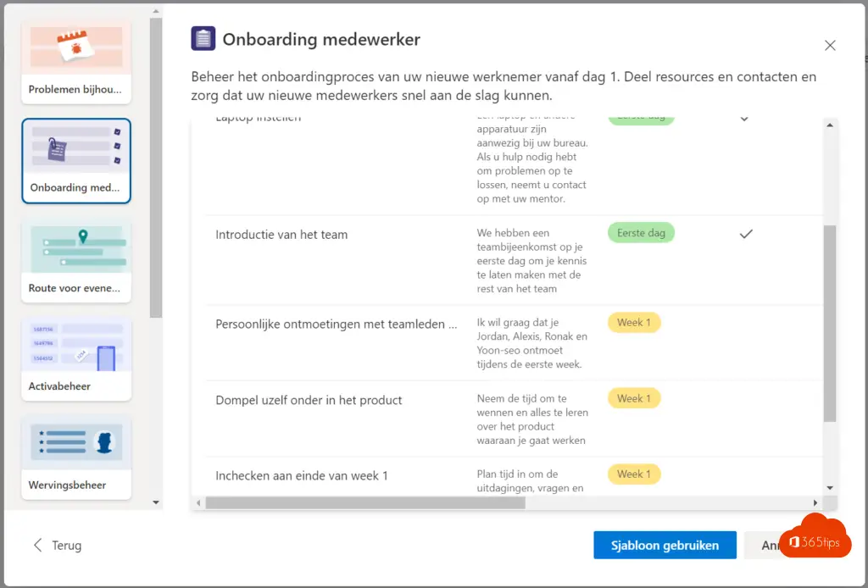
Task: Click checkmark in Laptop instellen row
Action: tap(744, 119)
